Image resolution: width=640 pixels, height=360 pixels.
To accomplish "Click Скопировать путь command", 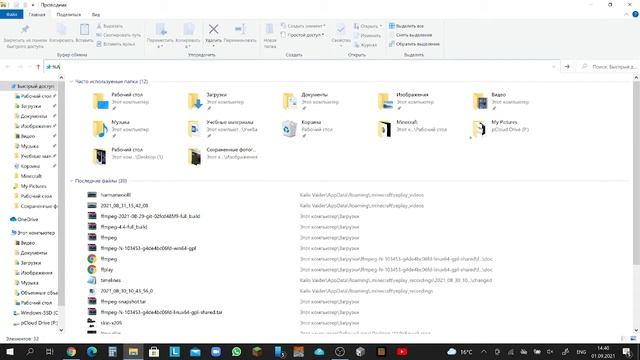I will [118, 35].
